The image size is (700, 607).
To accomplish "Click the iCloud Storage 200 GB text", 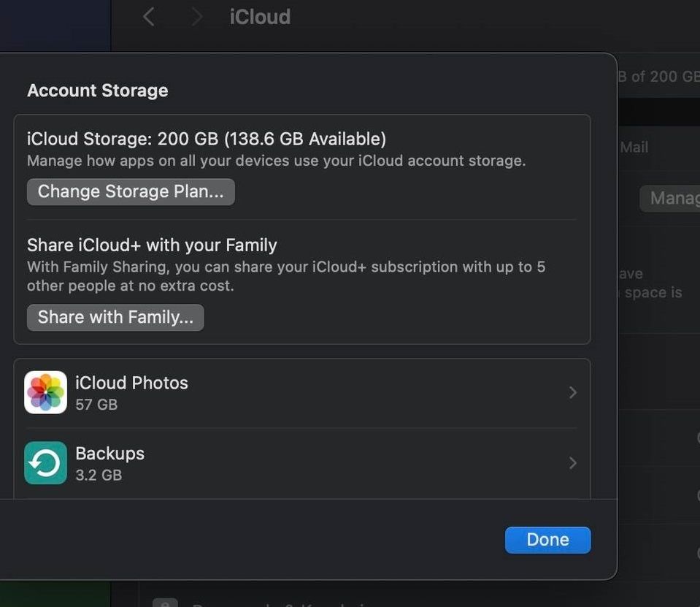I will click(x=206, y=139).
